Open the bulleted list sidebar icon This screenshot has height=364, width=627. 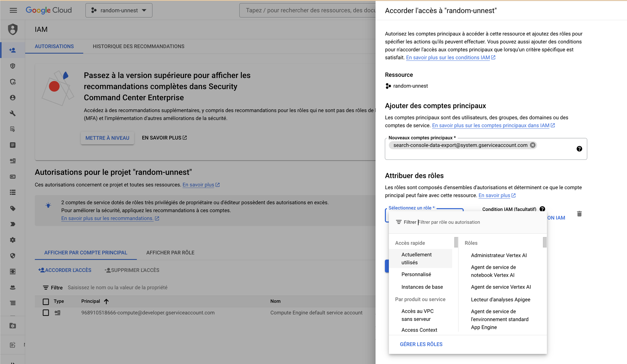[13, 192]
